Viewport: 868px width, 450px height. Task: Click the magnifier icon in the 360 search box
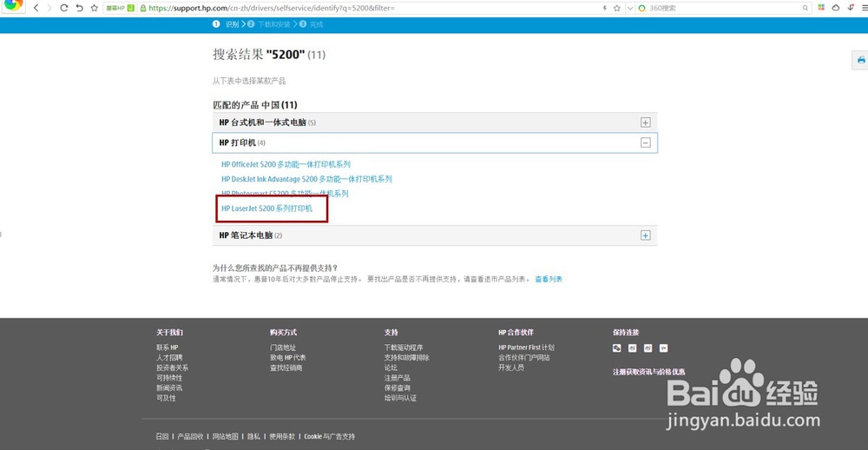(806, 9)
